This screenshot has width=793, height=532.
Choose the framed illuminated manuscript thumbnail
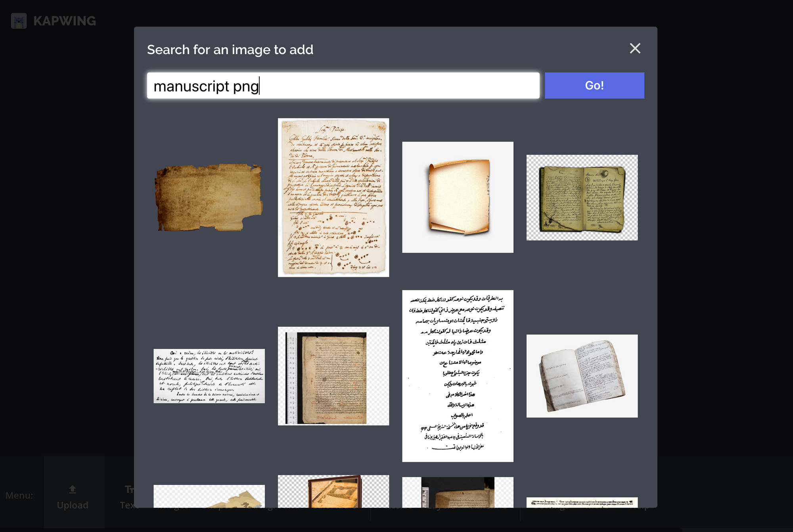pos(333,491)
